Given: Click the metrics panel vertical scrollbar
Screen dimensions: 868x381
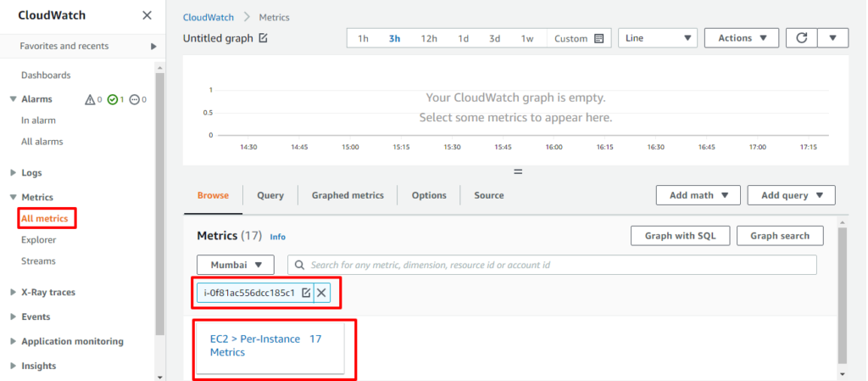Looking at the screenshot, I should (843, 294).
